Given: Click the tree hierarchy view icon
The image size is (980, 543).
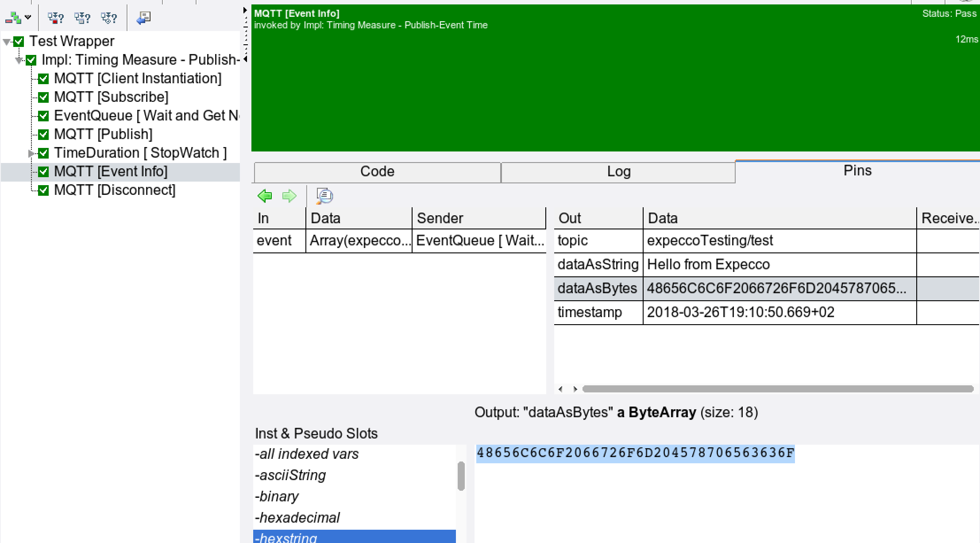Looking at the screenshot, I should pos(13,18).
